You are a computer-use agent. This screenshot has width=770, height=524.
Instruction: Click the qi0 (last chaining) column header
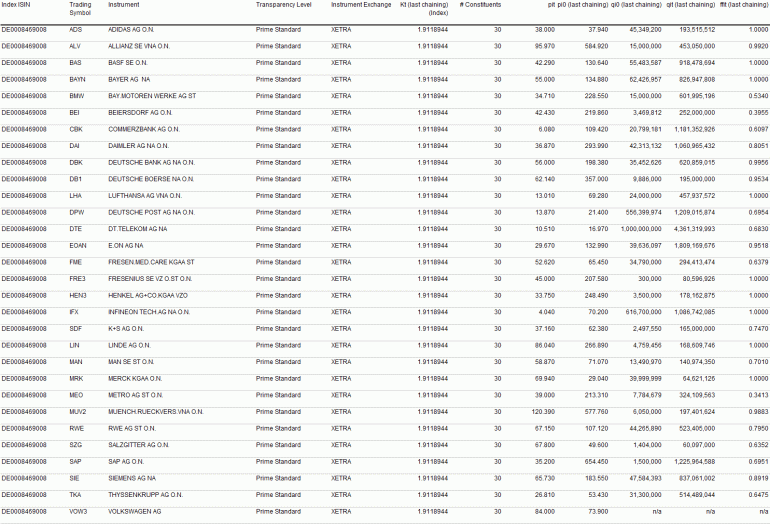[x=636, y=5]
